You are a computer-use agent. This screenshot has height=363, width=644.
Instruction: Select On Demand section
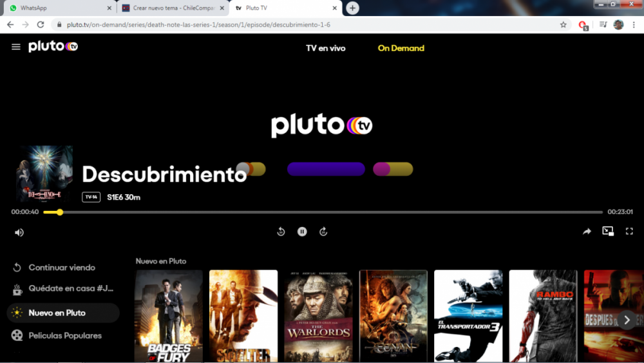[x=401, y=48]
